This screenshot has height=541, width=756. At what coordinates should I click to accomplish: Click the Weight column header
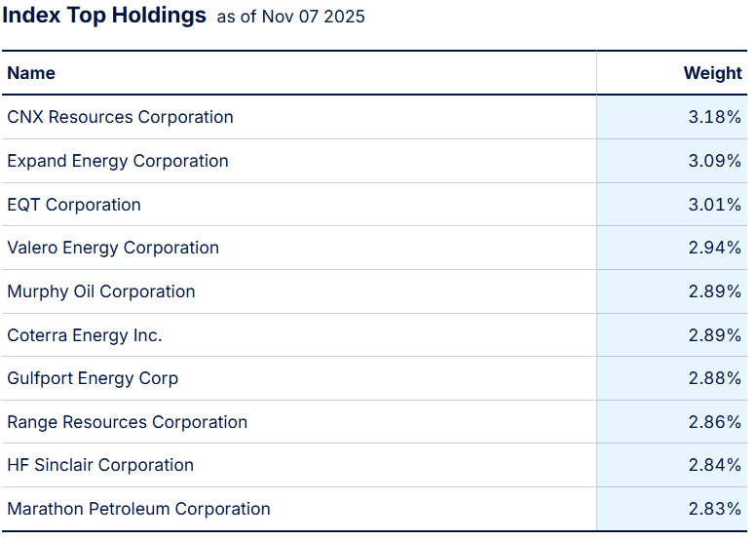[x=712, y=73]
